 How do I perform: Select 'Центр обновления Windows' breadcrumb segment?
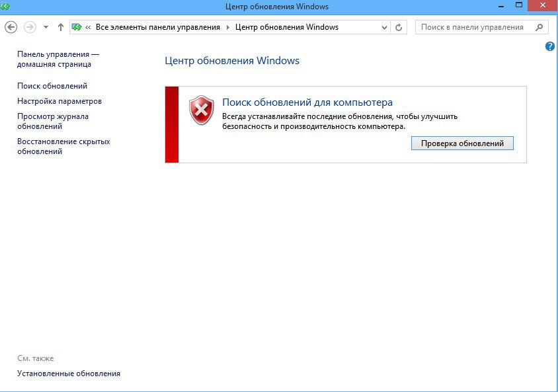287,27
